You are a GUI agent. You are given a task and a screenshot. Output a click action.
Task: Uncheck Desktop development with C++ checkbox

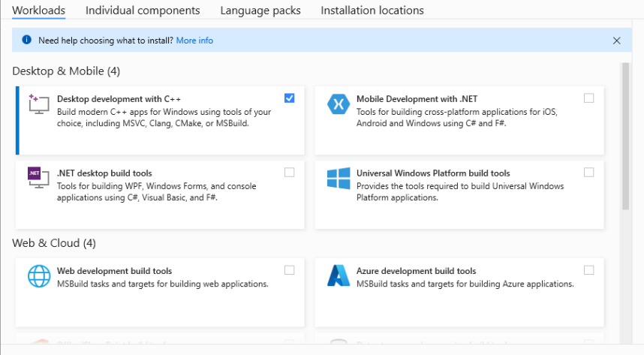pos(290,98)
